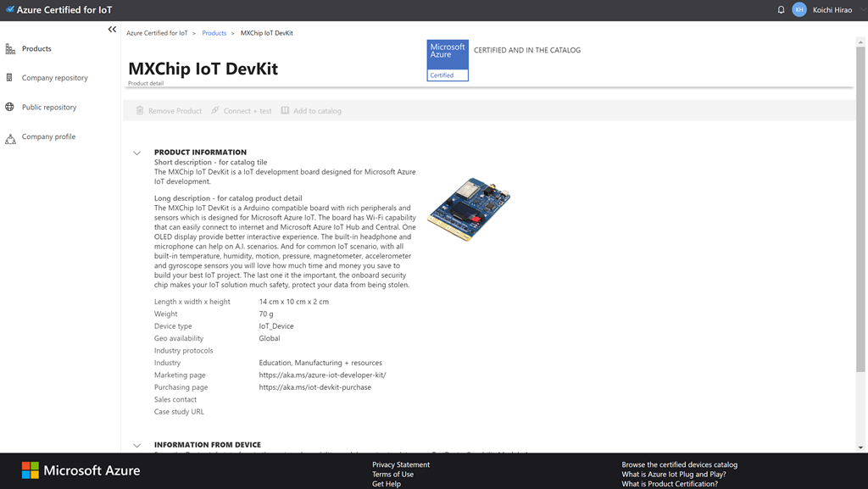The width and height of the screenshot is (868, 489).
Task: Click the Add to catalog button
Action: (311, 111)
